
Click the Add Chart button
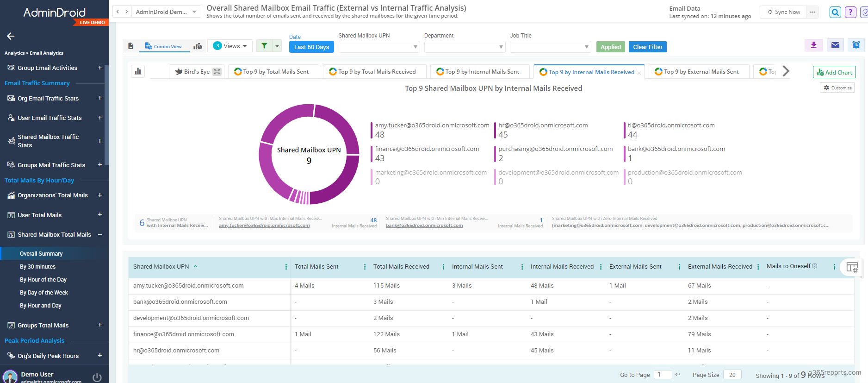point(834,72)
